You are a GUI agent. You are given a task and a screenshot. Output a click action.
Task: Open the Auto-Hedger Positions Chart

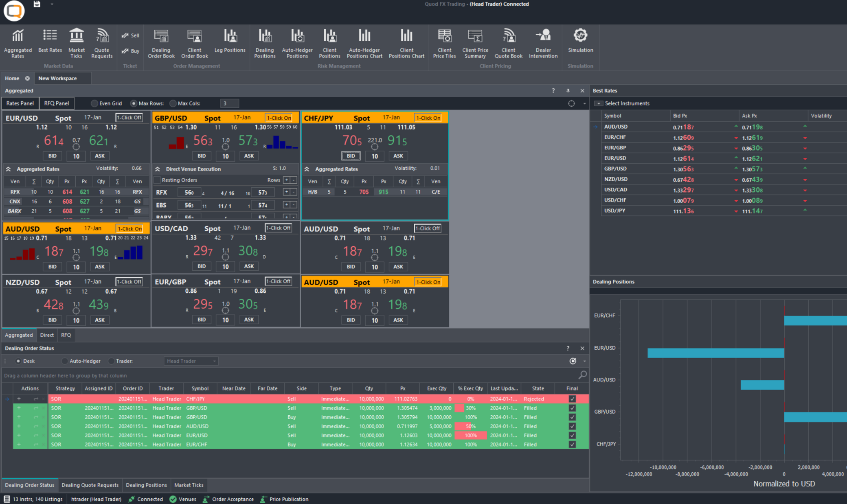[364, 43]
